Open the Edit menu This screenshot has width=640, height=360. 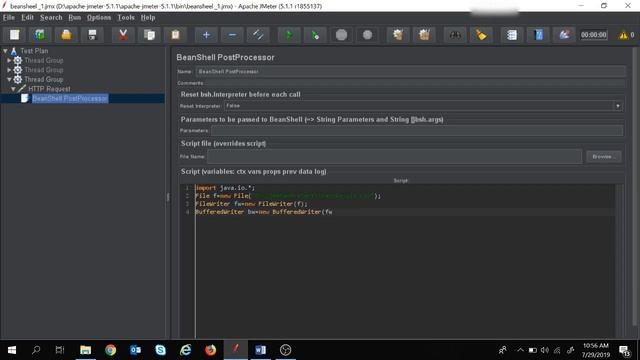27,18
